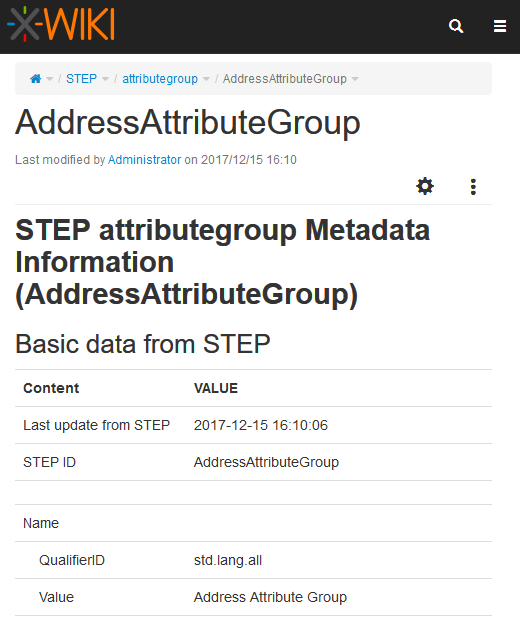520x620 pixels.
Task: Click the Basic data from STEP heading
Action: point(143,344)
